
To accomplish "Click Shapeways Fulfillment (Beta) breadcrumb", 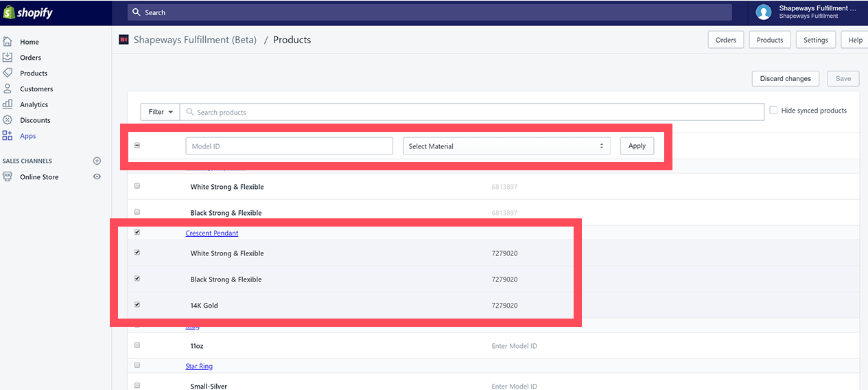I will click(x=195, y=40).
